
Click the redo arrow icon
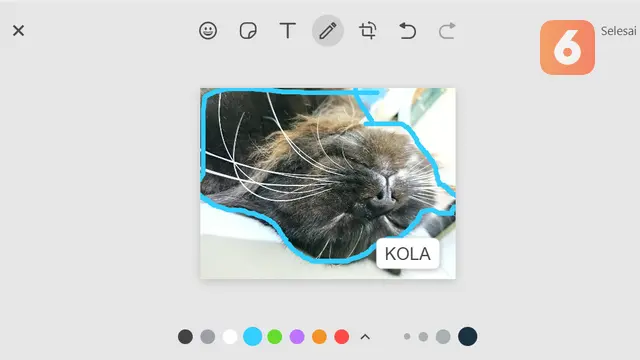click(x=447, y=31)
